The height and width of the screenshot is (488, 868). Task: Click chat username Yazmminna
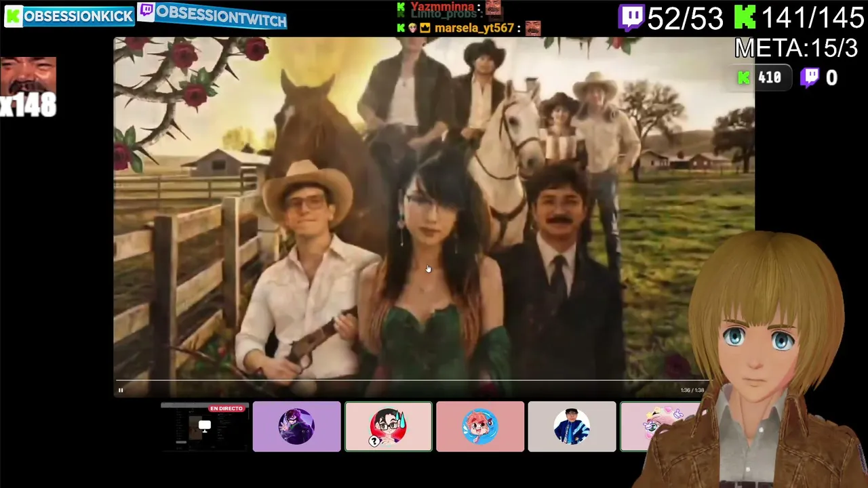[441, 7]
